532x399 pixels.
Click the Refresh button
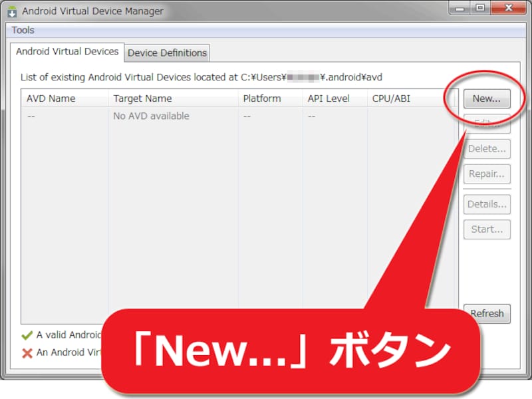click(x=486, y=313)
